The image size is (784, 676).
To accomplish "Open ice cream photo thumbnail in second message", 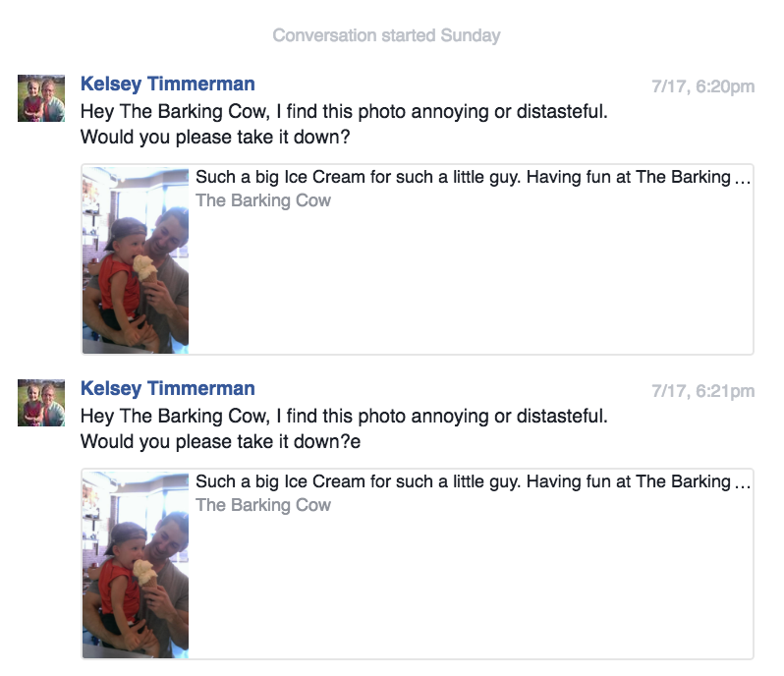I will coord(136,565).
